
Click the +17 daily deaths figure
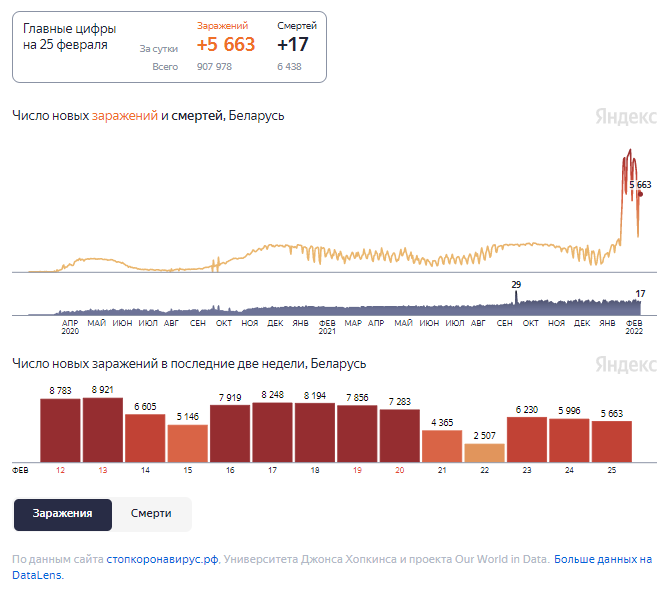pos(293,45)
